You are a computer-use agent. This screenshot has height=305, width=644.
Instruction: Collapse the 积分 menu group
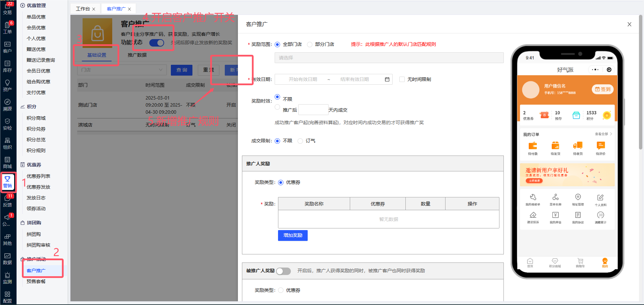coord(31,107)
